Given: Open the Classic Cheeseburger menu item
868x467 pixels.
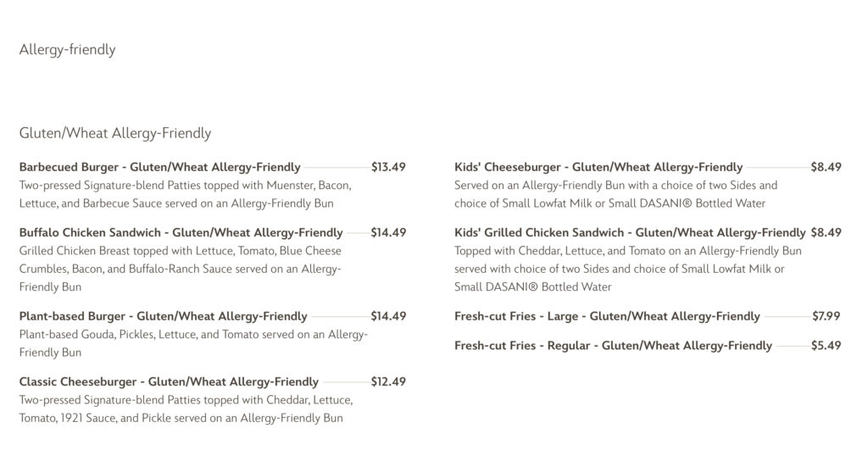Looking at the screenshot, I should point(169,381).
